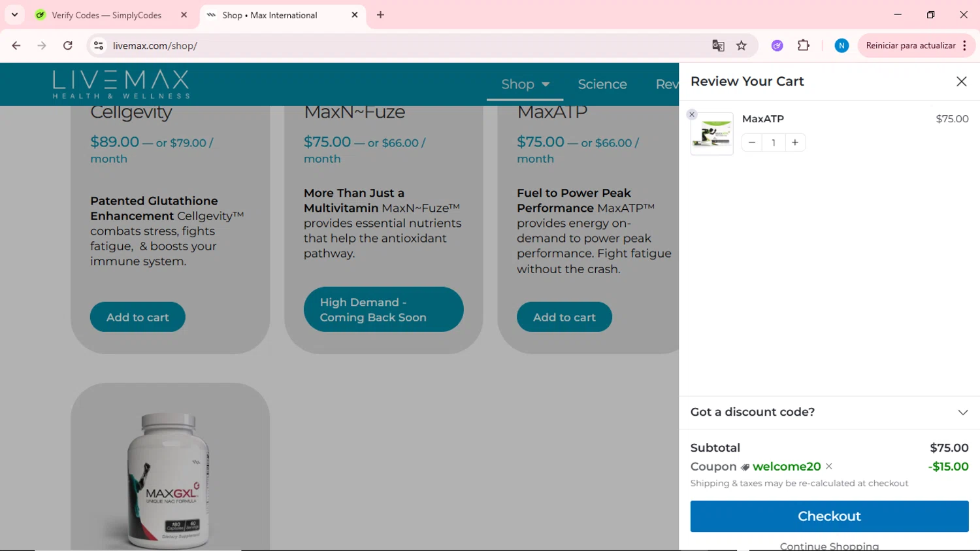Viewport: 980px width, 551px height.
Task: Click the MaxATP name in cart
Action: click(763, 119)
